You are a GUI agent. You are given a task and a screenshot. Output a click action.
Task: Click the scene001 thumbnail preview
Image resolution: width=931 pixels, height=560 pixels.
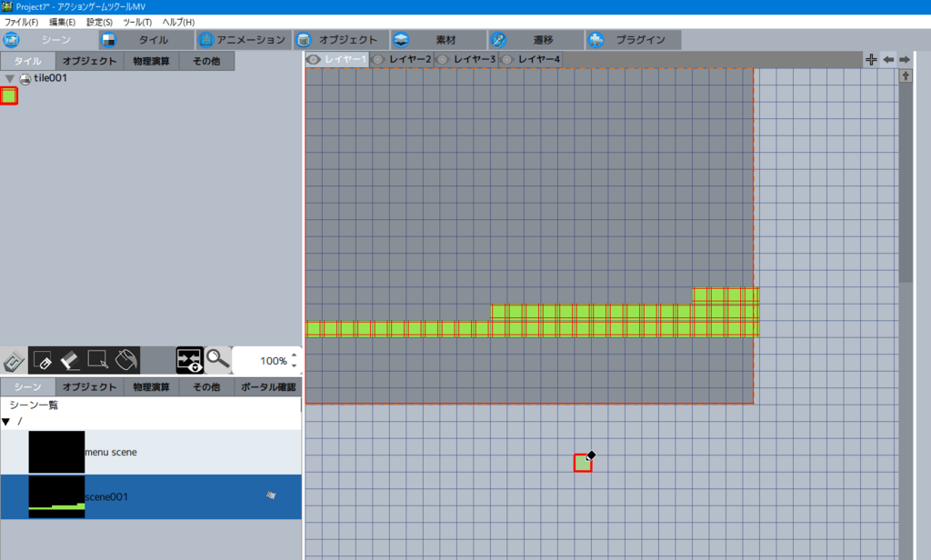coord(56,496)
